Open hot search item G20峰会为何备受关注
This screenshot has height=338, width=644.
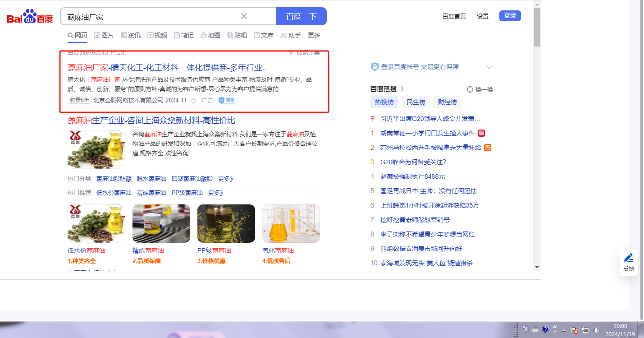pyautogui.click(x=413, y=162)
